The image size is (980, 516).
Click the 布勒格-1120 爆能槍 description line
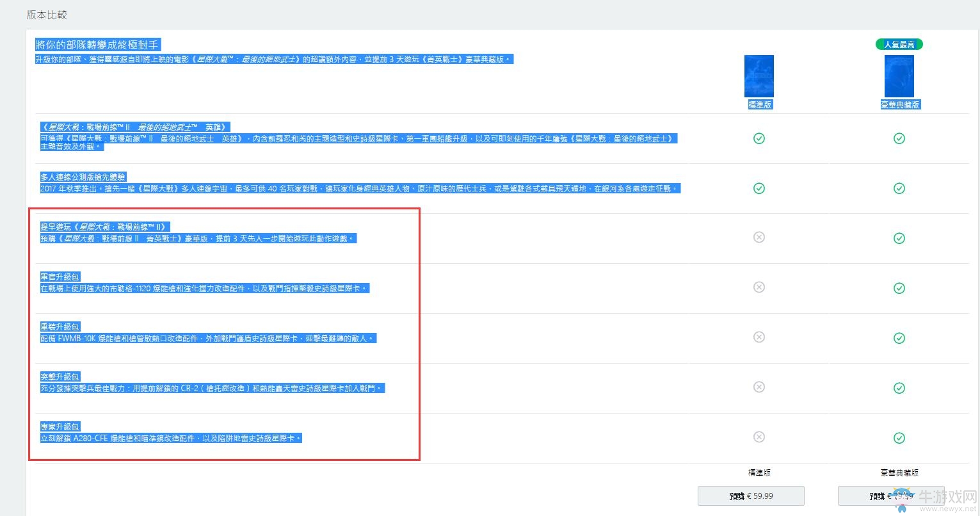(205, 288)
